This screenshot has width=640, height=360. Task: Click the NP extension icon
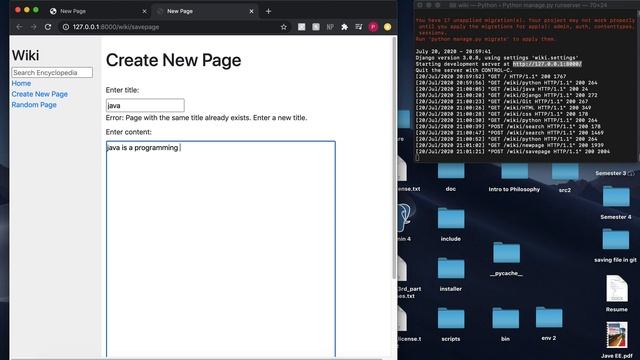330,27
